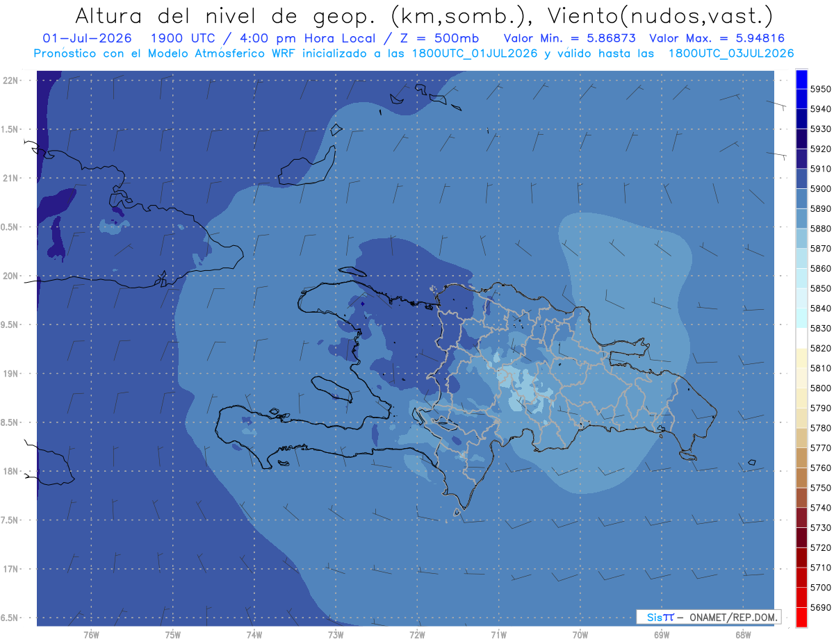Click the '5760' colorbar label
This screenshot has height=644, width=834.
[820, 468]
